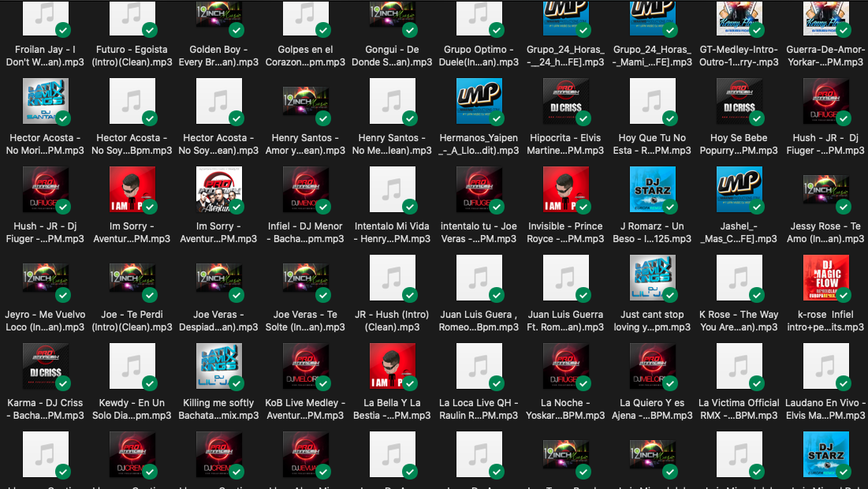Select the Hoy Se Bebe Popurry file
Image resolution: width=868 pixels, height=489 pixels.
click(739, 102)
